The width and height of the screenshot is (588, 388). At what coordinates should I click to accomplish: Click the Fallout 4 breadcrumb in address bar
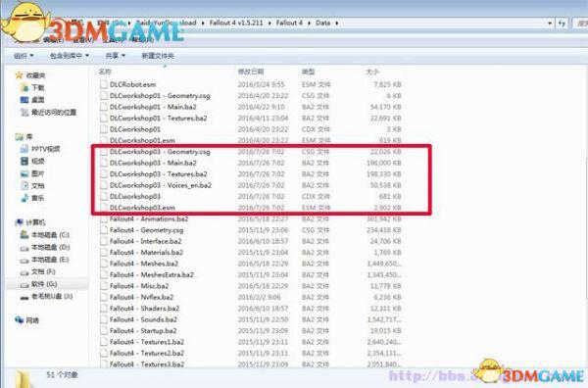pos(289,23)
